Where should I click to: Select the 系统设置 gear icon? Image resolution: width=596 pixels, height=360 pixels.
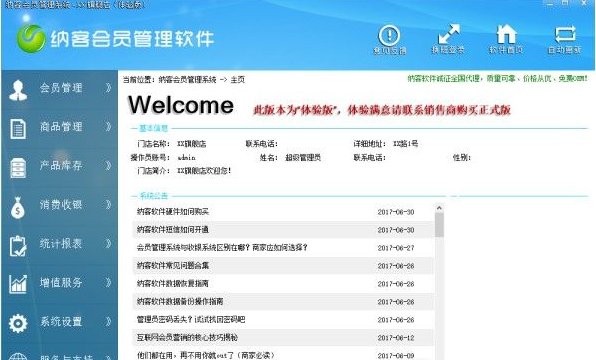pos(18,324)
